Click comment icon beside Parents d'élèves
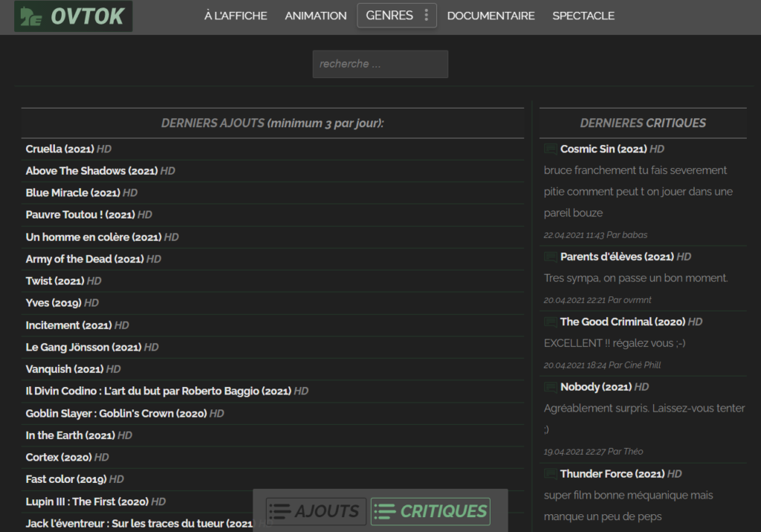 pyautogui.click(x=551, y=257)
